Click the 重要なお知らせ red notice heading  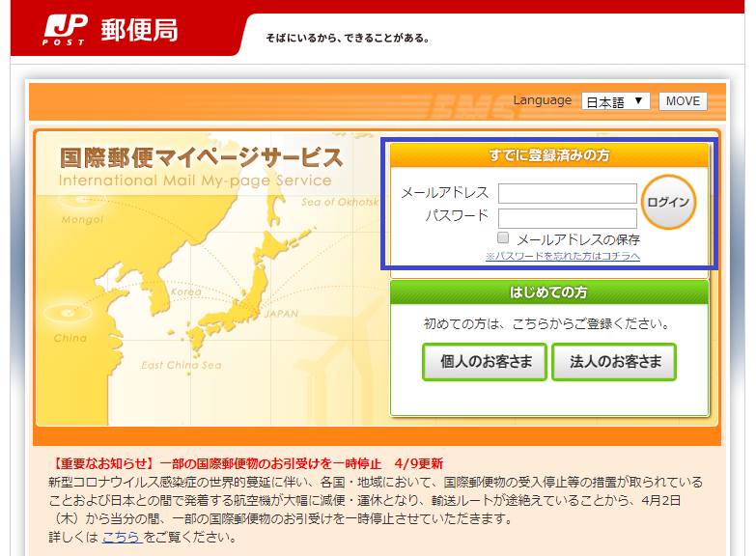(x=246, y=464)
